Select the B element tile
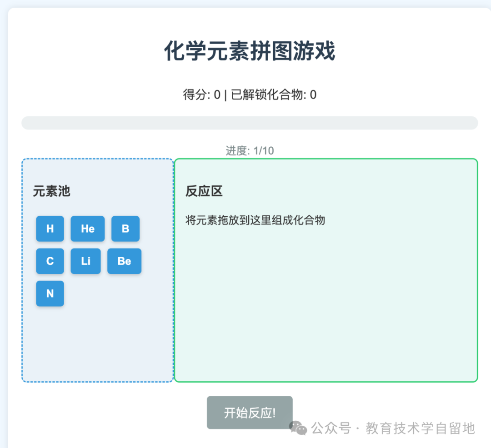This screenshot has height=448, width=491. click(x=125, y=229)
